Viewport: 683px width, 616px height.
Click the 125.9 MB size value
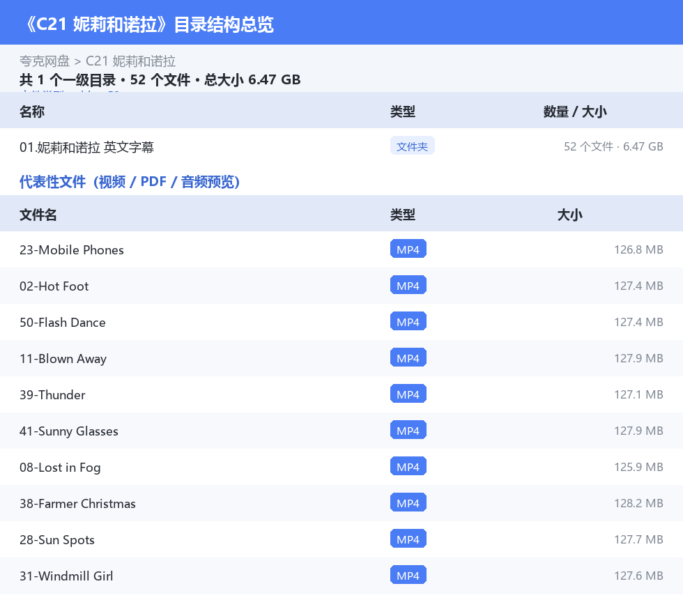click(638, 467)
